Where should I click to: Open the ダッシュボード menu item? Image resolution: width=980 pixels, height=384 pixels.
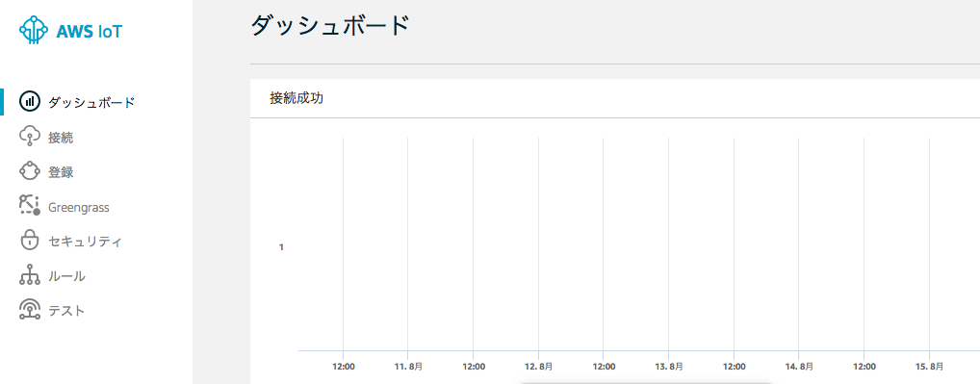[91, 102]
